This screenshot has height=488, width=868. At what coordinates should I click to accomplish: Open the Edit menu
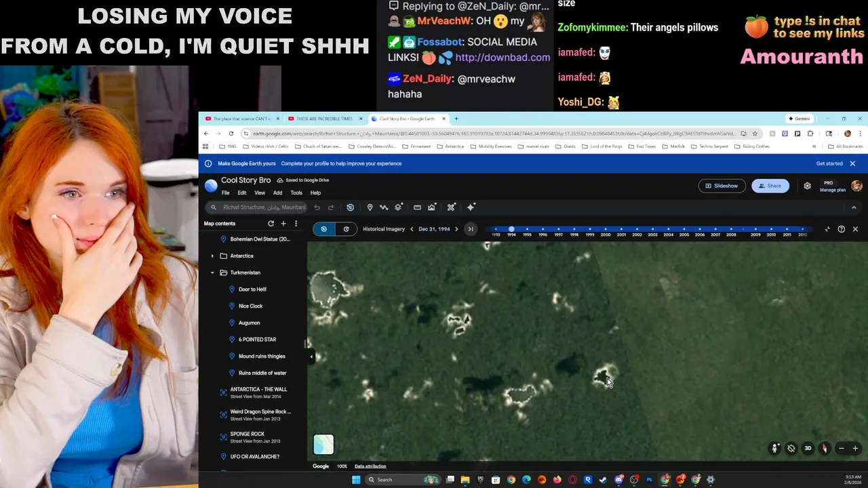[241, 193]
